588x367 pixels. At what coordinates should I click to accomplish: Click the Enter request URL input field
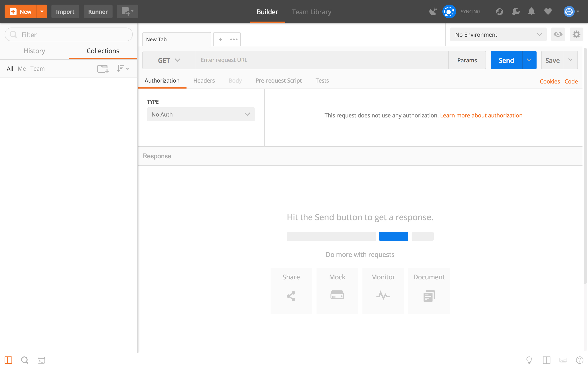click(x=322, y=60)
